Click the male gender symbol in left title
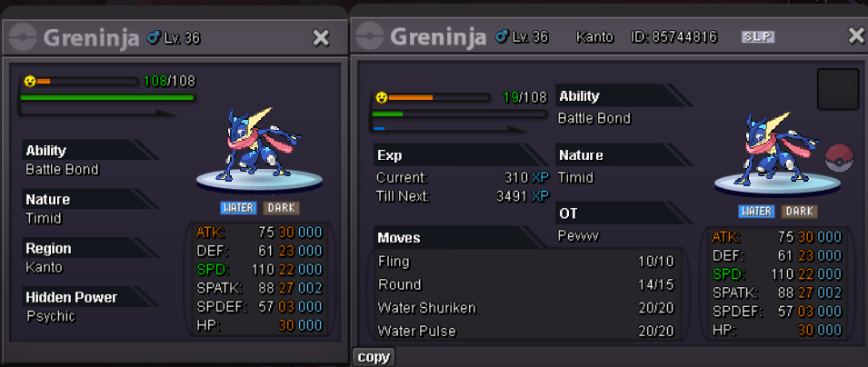Screen dimensions: 868x367 pyautogui.click(x=154, y=37)
